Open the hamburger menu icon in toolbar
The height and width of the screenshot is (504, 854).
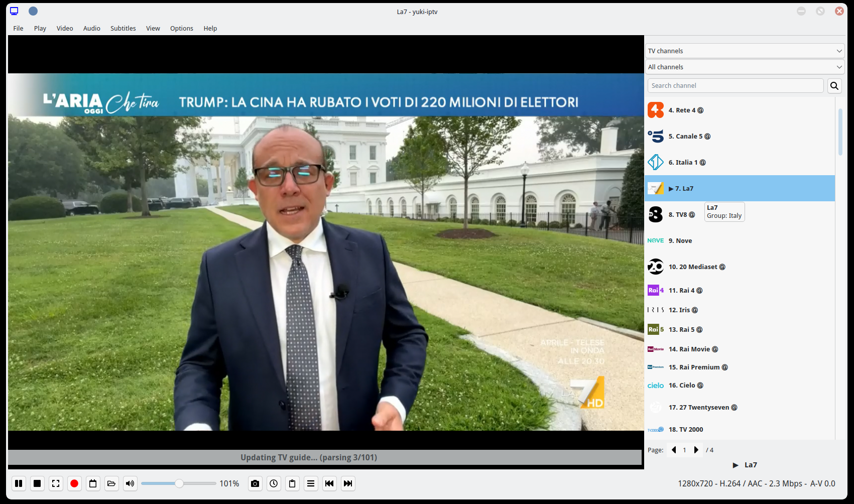point(311,483)
